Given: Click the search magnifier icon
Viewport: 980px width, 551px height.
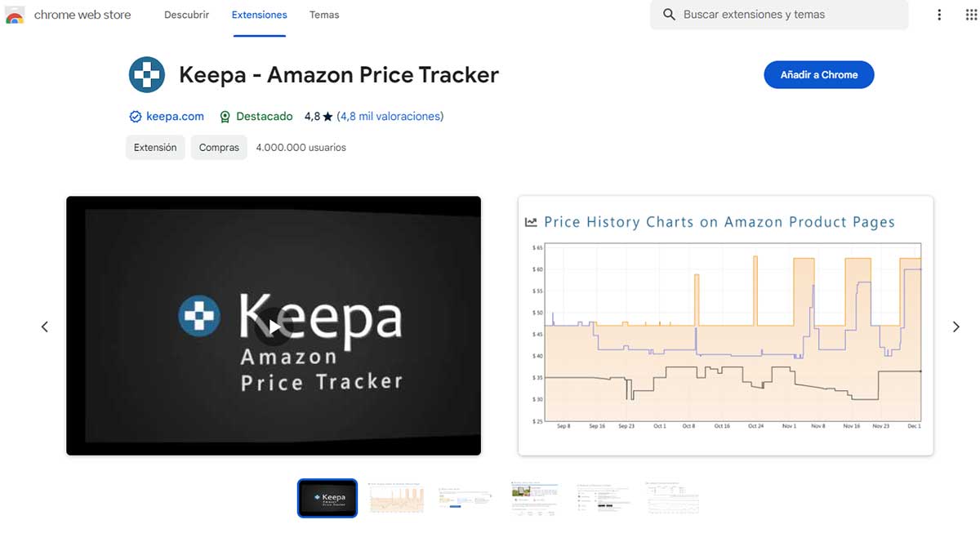Looking at the screenshot, I should (x=669, y=15).
